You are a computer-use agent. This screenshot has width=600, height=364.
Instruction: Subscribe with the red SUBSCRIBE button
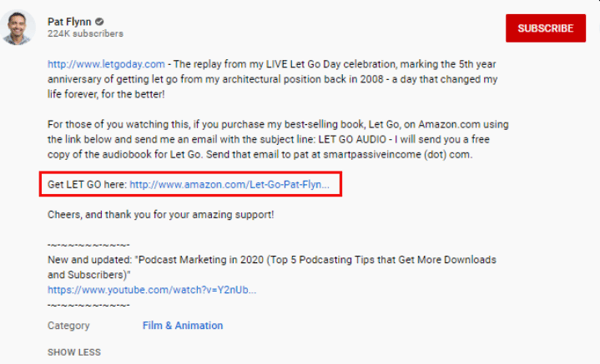pos(546,28)
